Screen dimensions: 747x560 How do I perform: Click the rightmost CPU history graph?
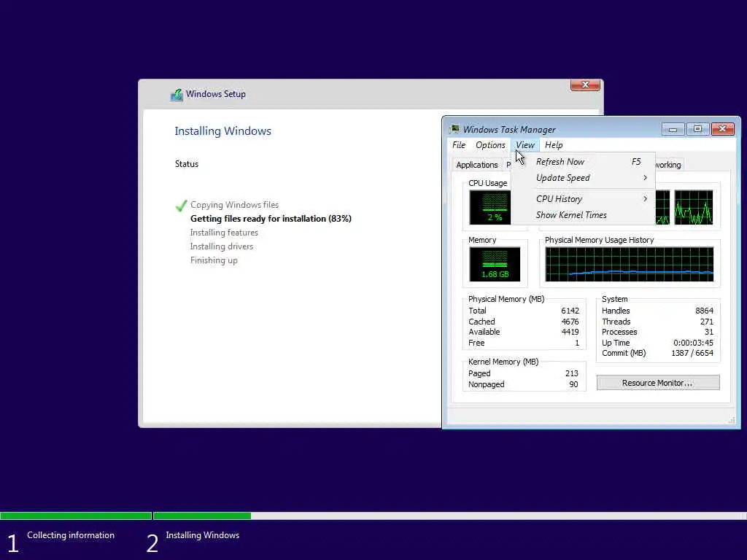(694, 207)
